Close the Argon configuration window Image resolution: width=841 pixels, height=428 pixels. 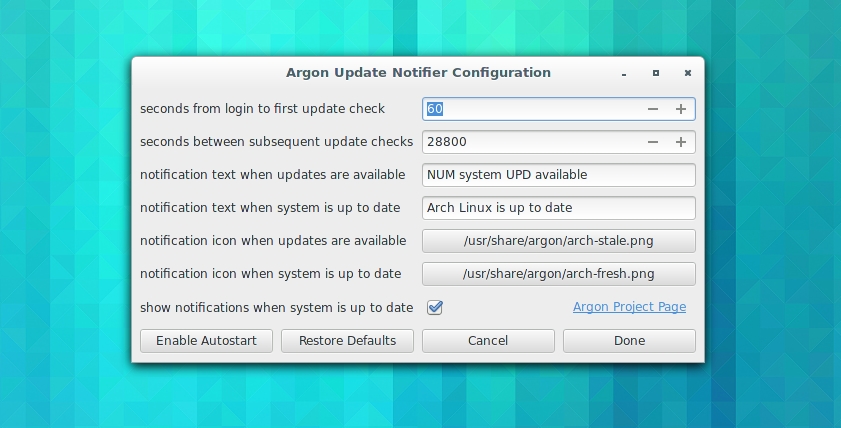688,73
